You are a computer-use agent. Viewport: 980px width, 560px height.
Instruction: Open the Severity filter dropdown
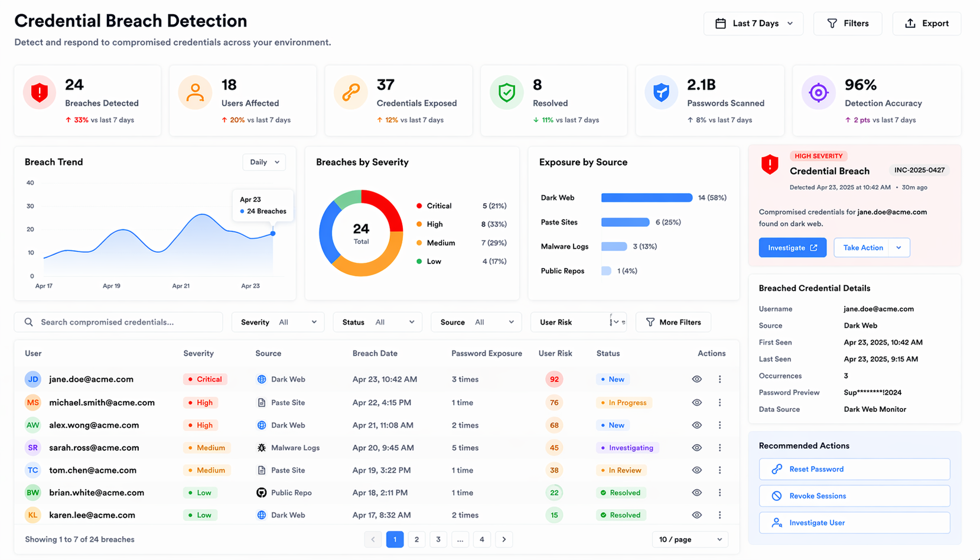coord(278,323)
